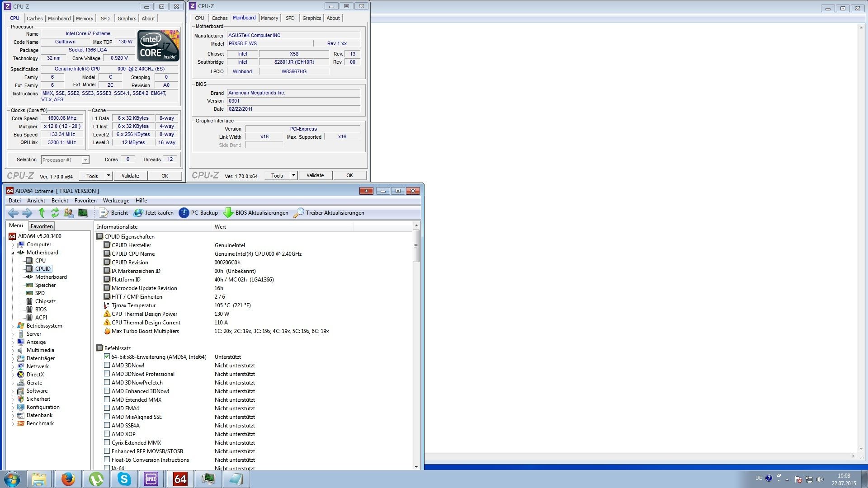
Task: Open the monitor app in taskbar
Action: click(x=208, y=479)
